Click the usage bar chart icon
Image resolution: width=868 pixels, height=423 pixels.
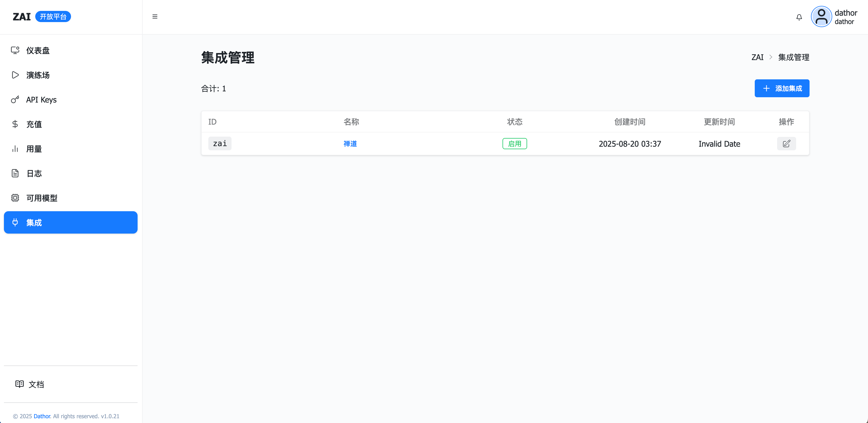click(x=15, y=149)
